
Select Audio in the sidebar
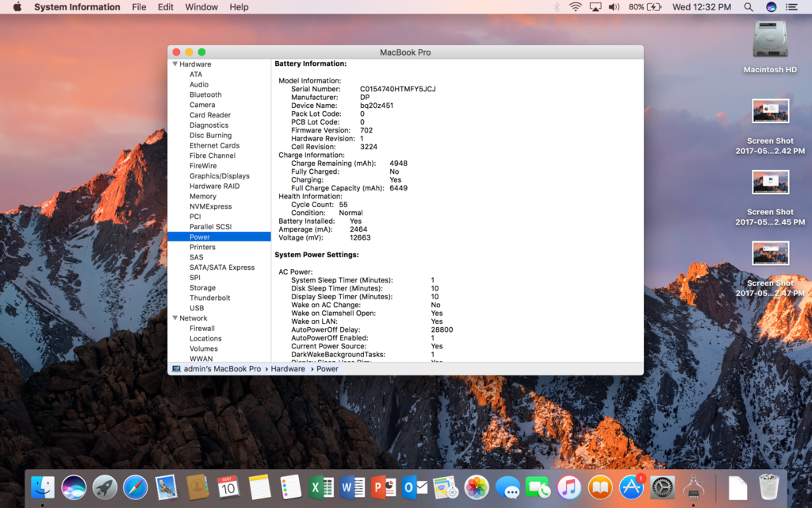tap(199, 84)
